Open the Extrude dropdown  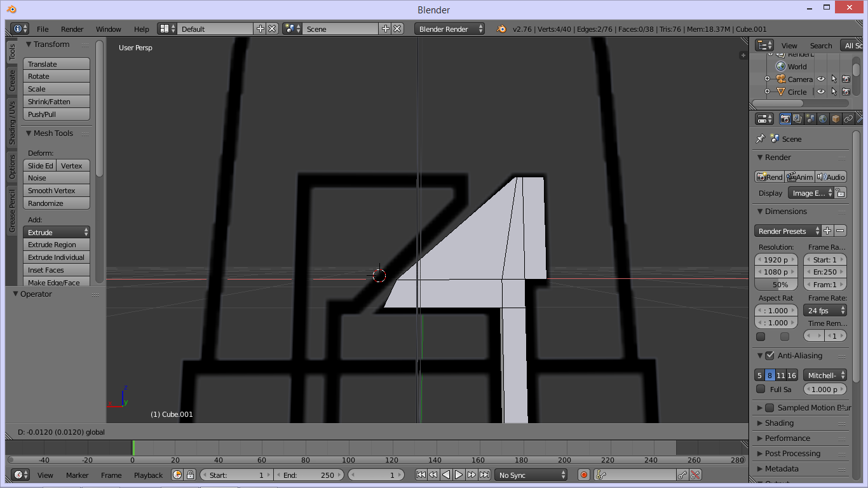pos(57,232)
